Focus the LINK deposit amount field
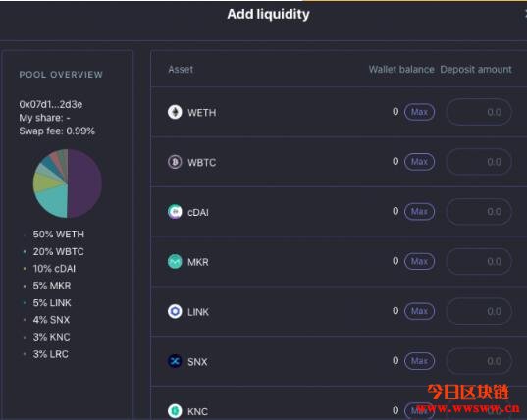Viewport: 527px width, 420px height. coord(479,311)
